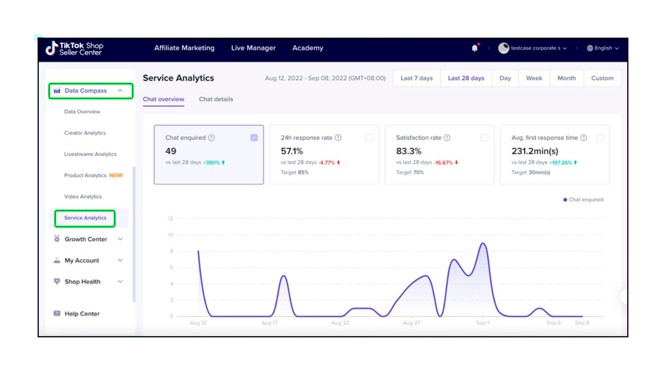Open Affiliate Marketing in top menu
This screenshot has height=375, width=666.
click(184, 48)
